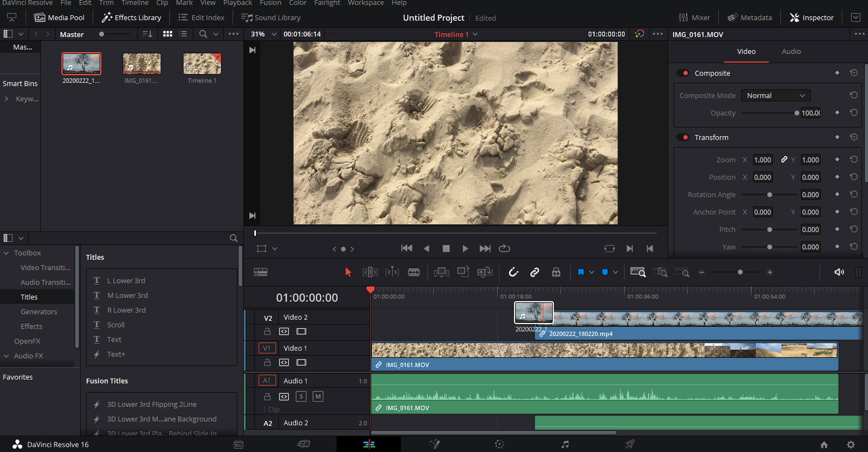Click the Detail Zoom icon
Screen dimensions: 868x452
660,272
